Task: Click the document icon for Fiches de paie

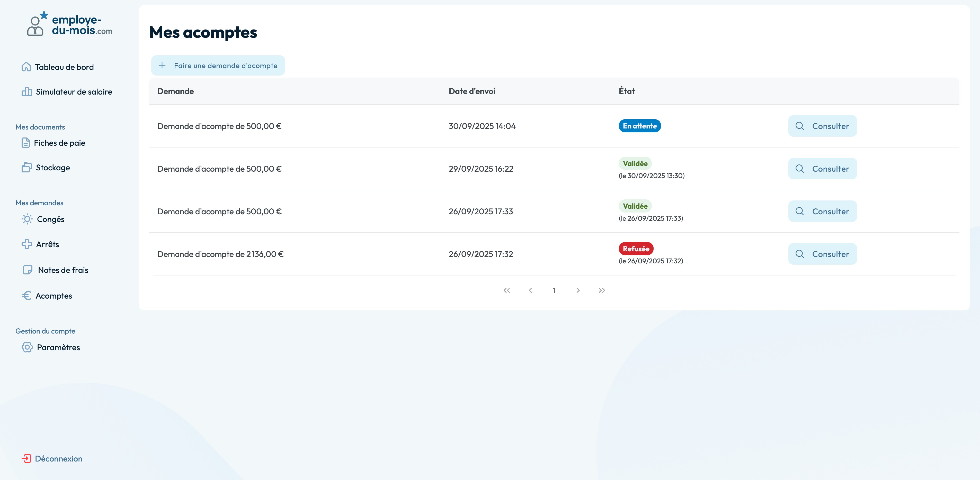Action: 25,143
